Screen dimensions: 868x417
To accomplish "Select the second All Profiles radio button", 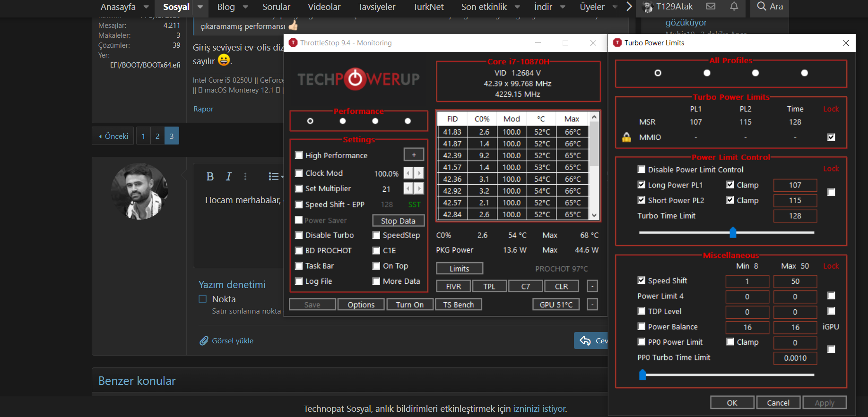I will point(707,73).
